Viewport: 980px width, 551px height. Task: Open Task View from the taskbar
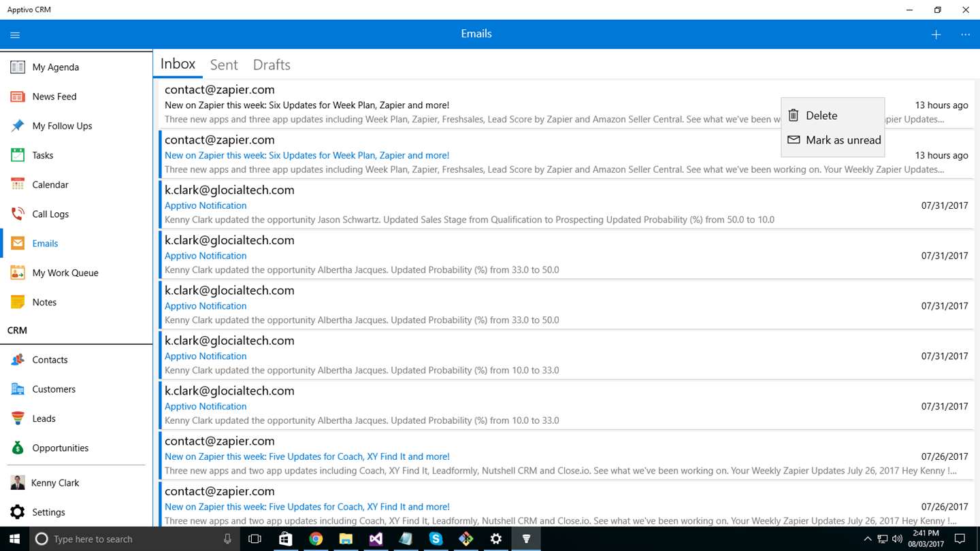[x=255, y=539]
